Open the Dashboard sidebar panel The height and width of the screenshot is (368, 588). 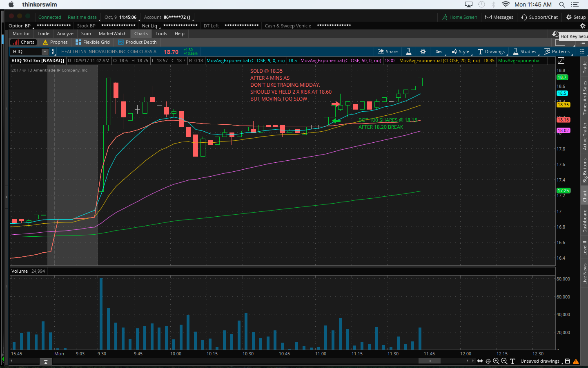[585, 221]
